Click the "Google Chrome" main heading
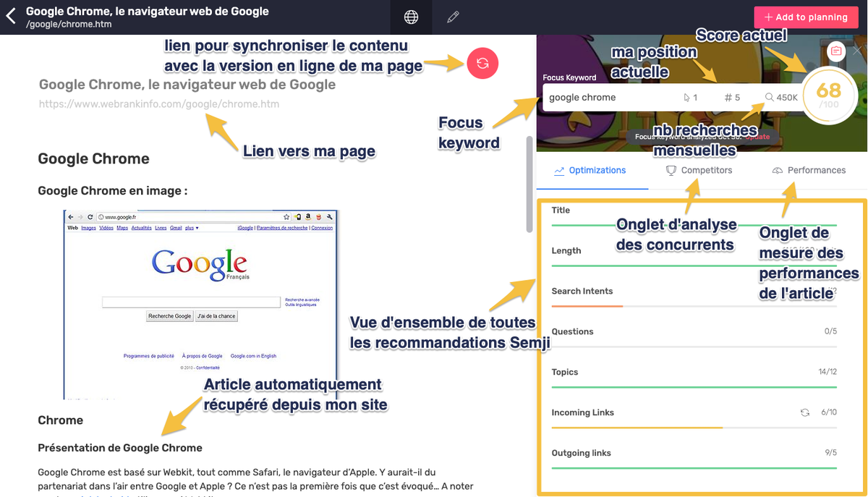This screenshot has width=868, height=497. (94, 159)
